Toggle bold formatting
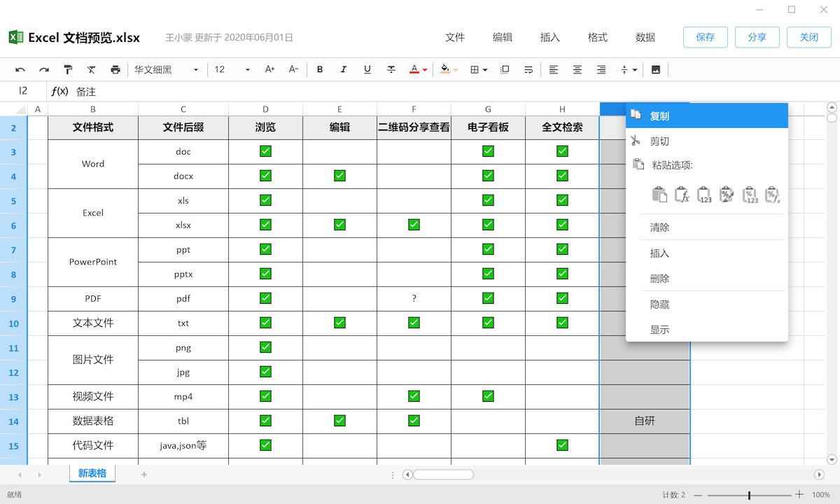 pyautogui.click(x=320, y=69)
